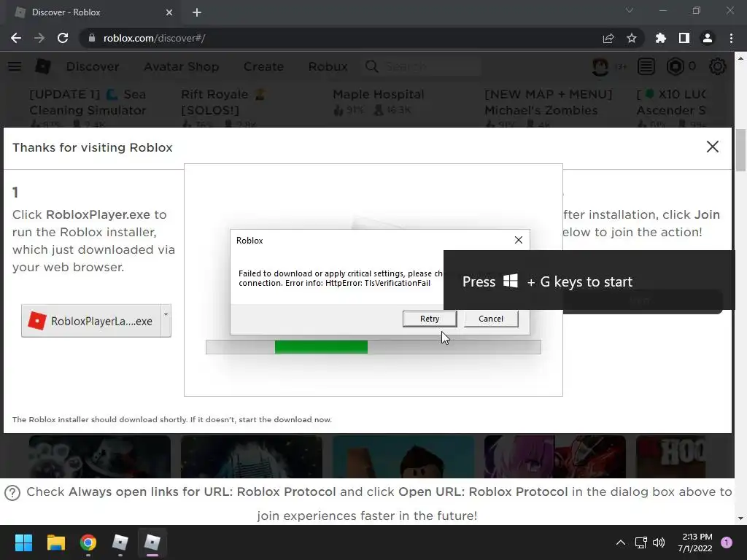Screen dimensions: 747x560
Task: Click the Roblox search magnifier icon
Action: [371, 66]
